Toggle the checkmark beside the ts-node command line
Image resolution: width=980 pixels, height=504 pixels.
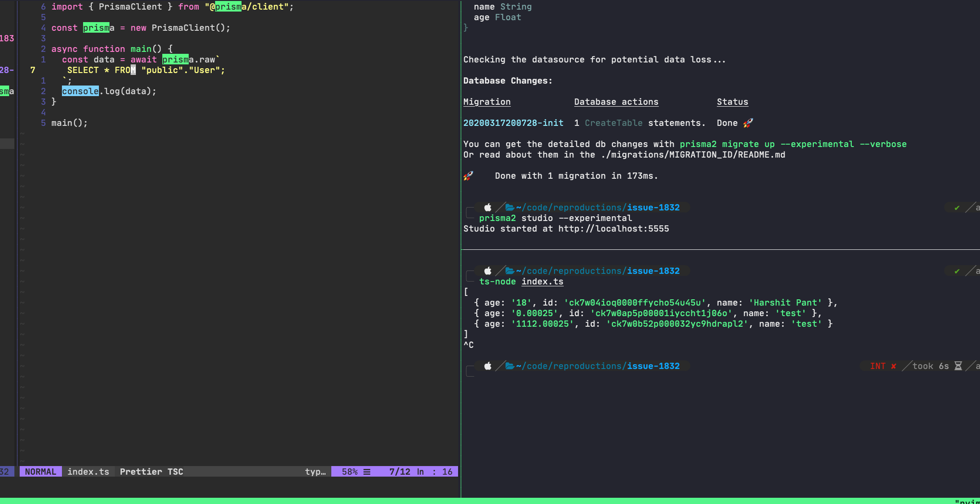tap(956, 270)
